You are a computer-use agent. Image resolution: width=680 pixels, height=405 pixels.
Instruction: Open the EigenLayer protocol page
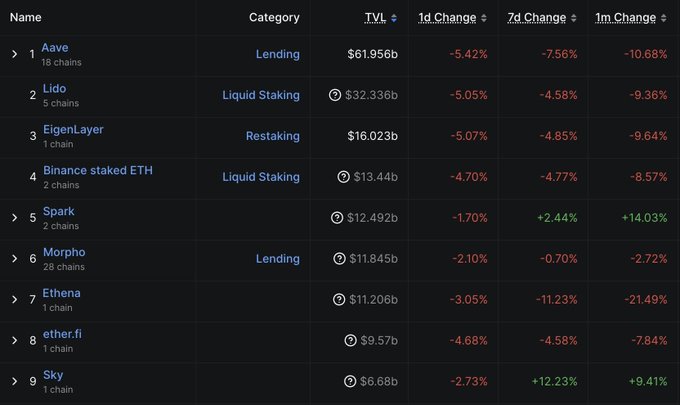pos(73,129)
